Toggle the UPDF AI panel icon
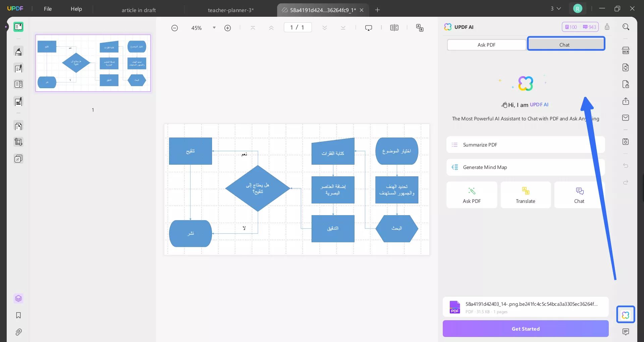 (626, 315)
